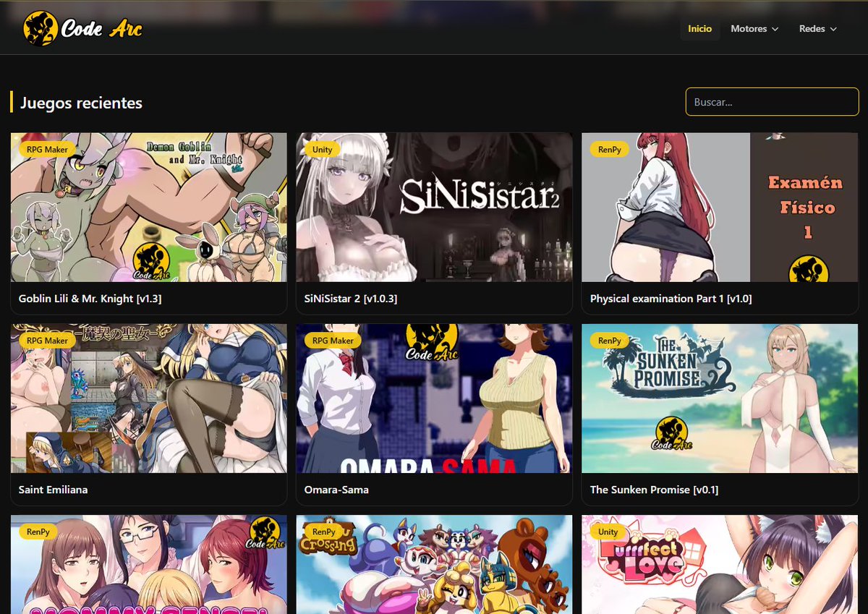The width and height of the screenshot is (868, 614).
Task: Open the Purrfect Love thumbnail
Action: pos(720,565)
